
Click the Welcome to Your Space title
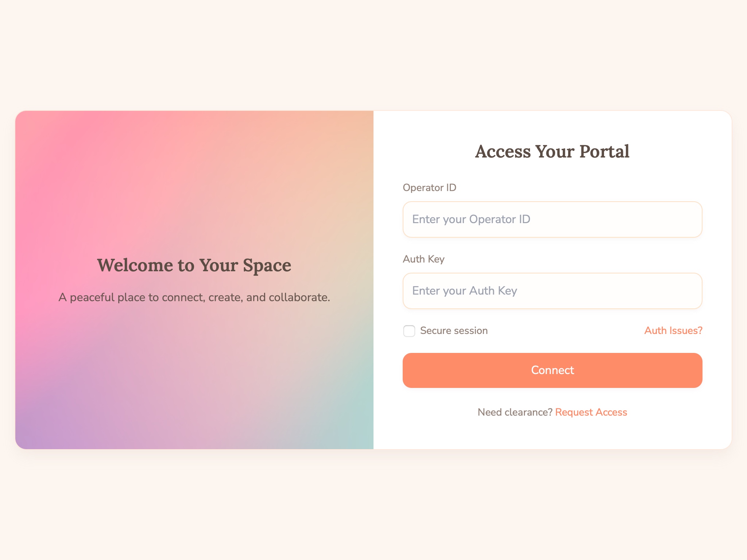[194, 265]
